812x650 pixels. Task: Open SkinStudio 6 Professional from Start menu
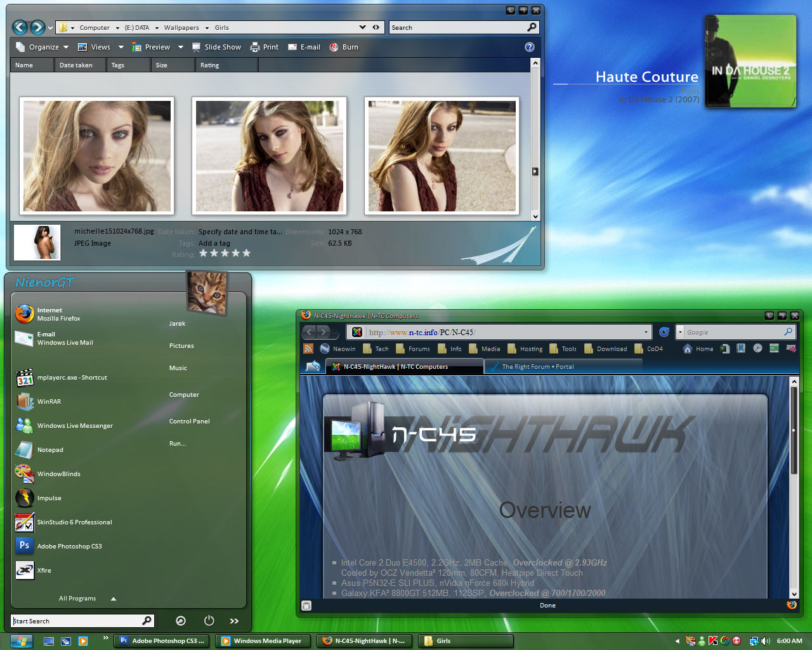coord(63,522)
